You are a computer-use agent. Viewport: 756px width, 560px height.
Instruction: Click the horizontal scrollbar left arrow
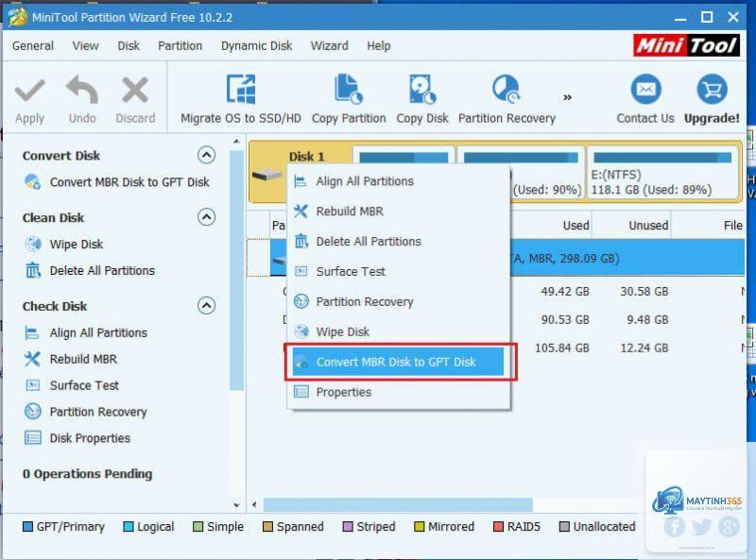coord(254,505)
